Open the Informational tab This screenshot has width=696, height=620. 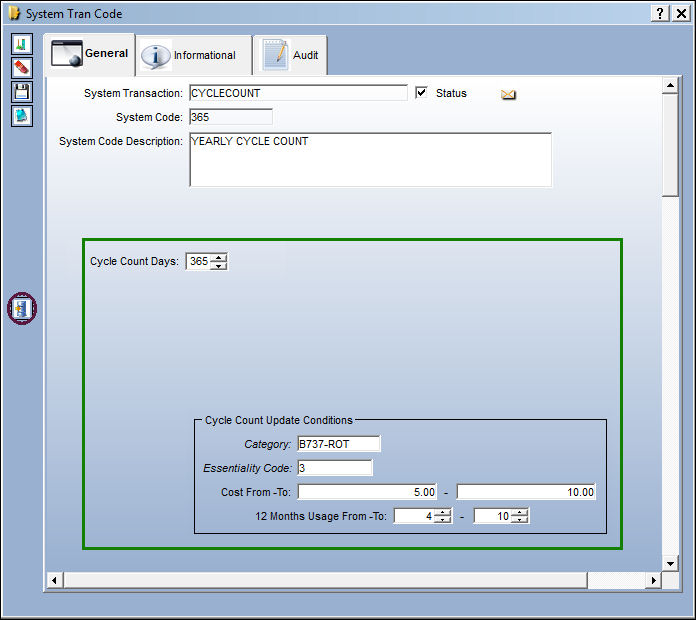(194, 55)
